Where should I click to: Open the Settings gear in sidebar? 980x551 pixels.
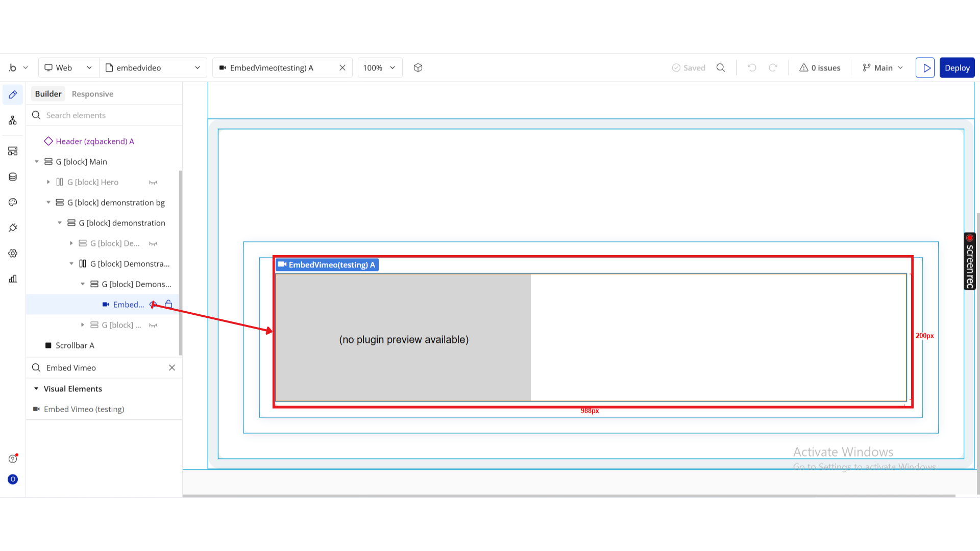click(x=13, y=253)
